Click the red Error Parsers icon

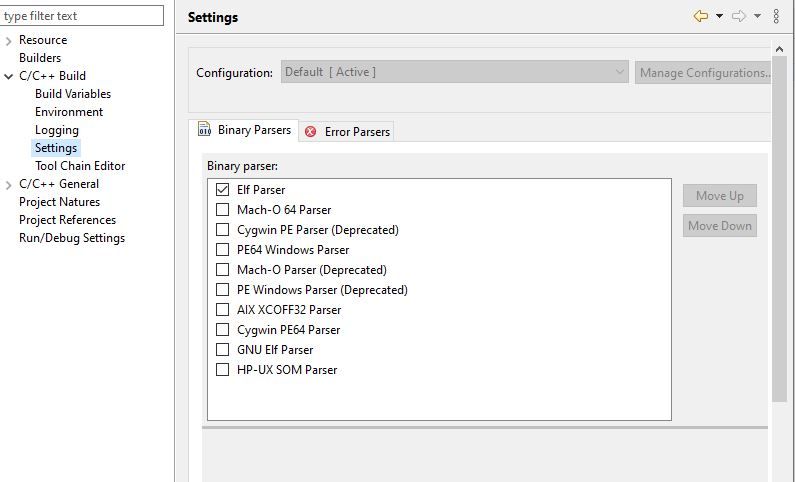pos(310,132)
